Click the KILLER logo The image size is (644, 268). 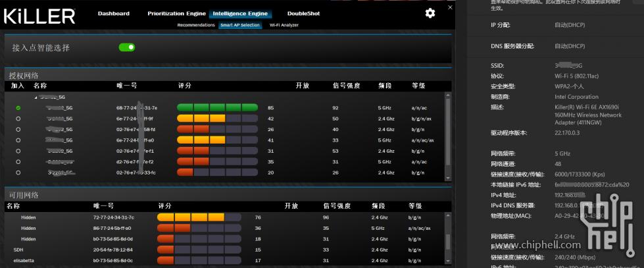[x=40, y=16]
